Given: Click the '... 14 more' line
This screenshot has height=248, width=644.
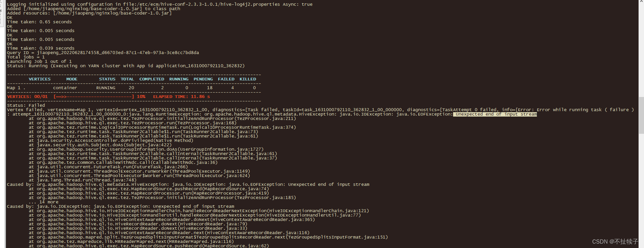Looking at the screenshot, I should pos(43,202).
